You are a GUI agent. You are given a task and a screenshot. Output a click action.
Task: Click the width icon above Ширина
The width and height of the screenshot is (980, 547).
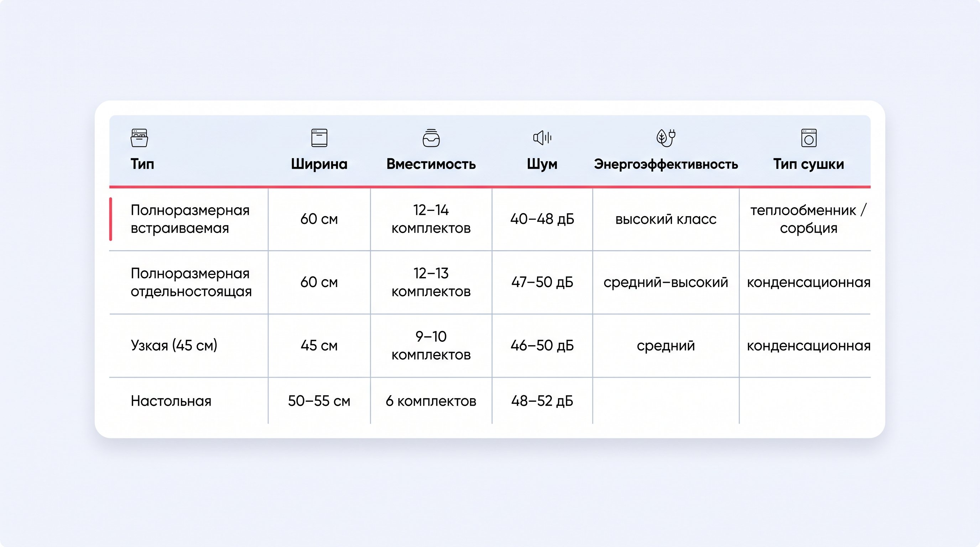pyautogui.click(x=319, y=138)
